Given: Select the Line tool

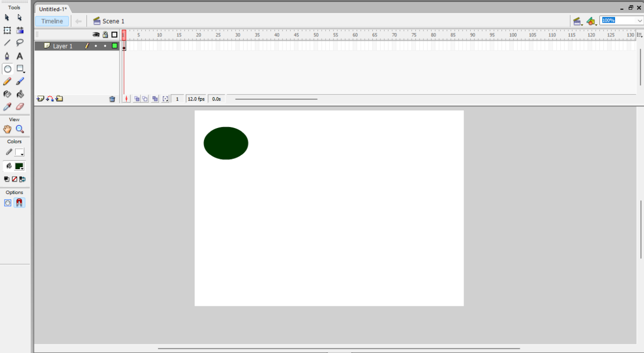Looking at the screenshot, I should point(7,43).
